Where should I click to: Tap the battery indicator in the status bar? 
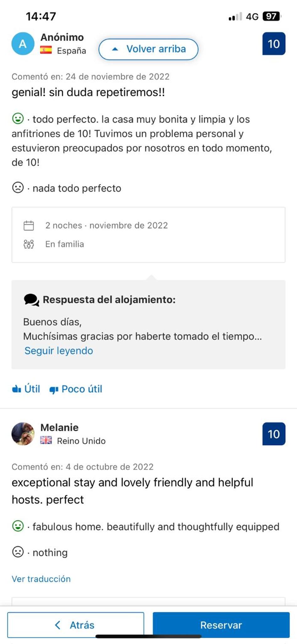click(x=272, y=16)
